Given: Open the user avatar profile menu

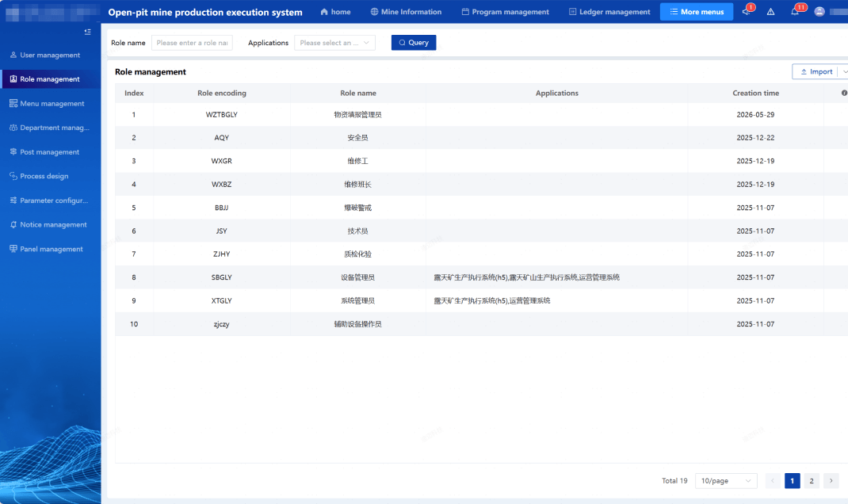Looking at the screenshot, I should point(819,11).
